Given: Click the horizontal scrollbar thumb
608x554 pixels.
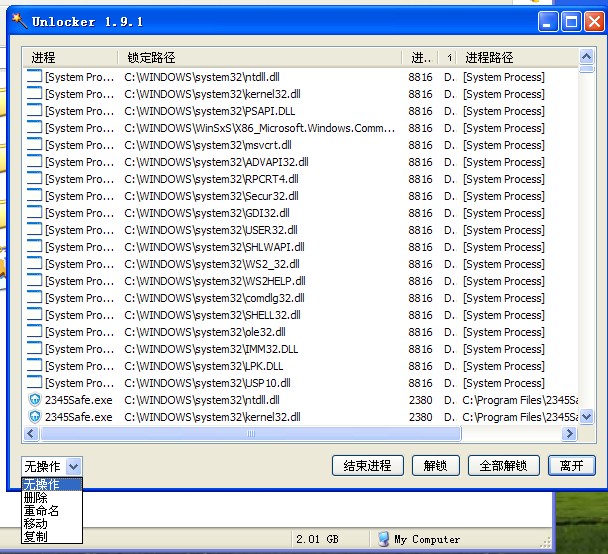Looking at the screenshot, I should [x=251, y=433].
